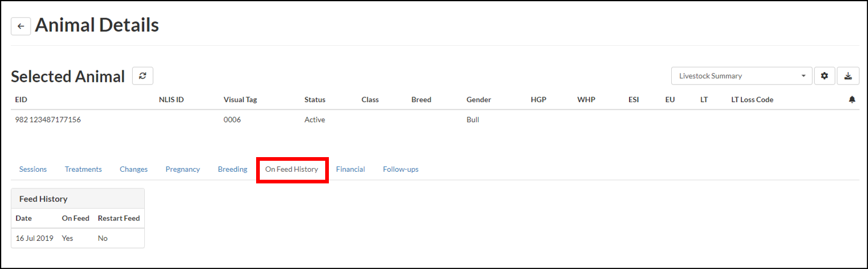Click the back arrow button
The height and width of the screenshot is (269, 868).
click(21, 26)
